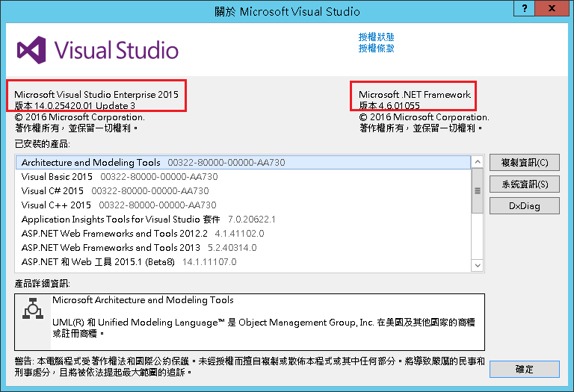
Task: Select Architecture and Modeling Tools row
Action: coord(243,162)
